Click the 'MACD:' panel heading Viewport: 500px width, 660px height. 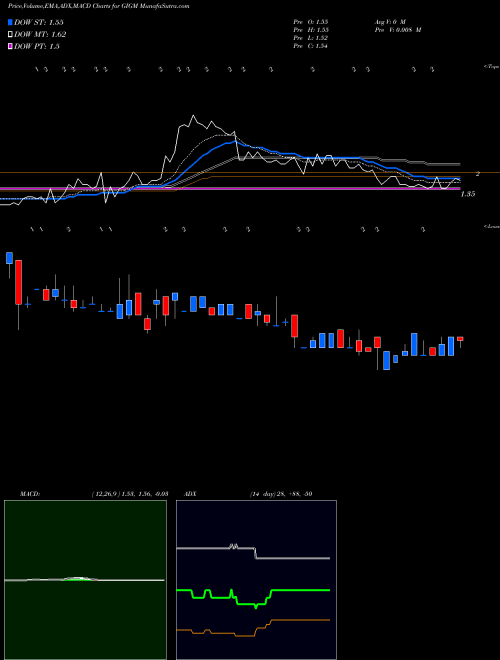click(x=30, y=494)
